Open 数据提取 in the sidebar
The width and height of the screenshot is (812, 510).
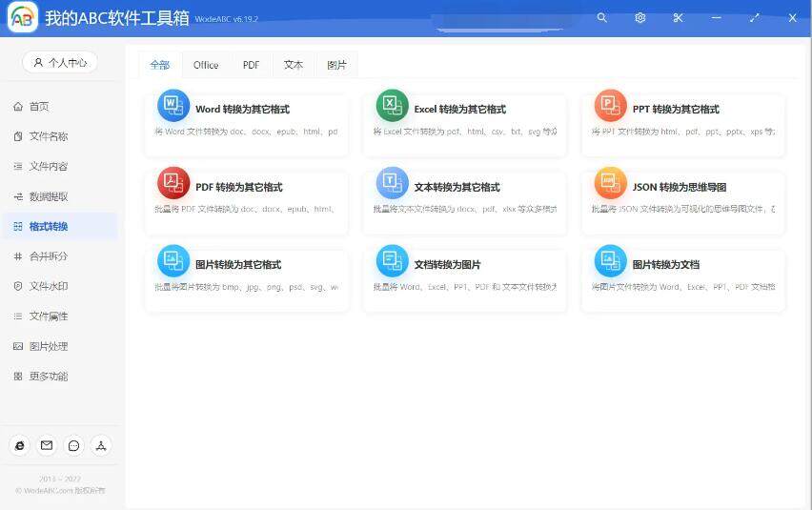59,196
